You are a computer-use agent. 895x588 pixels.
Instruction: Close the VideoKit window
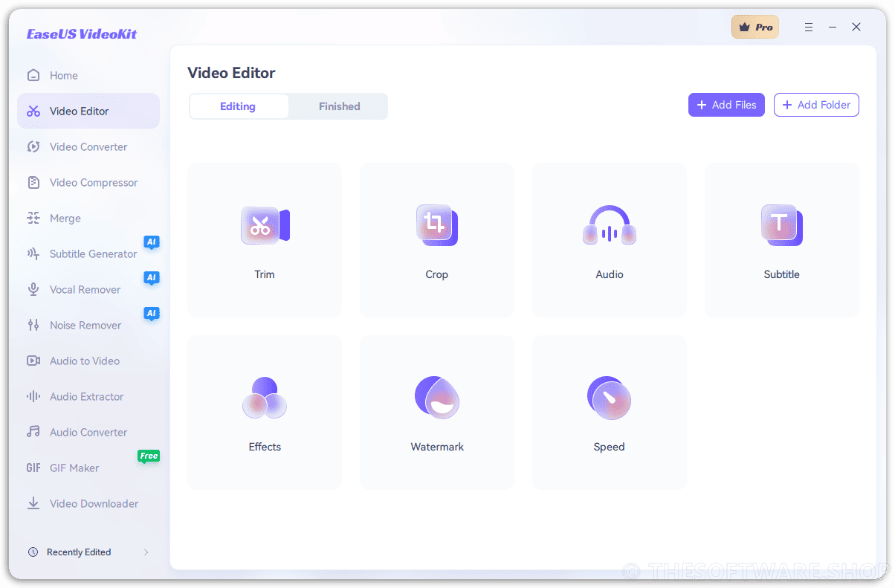coord(856,27)
